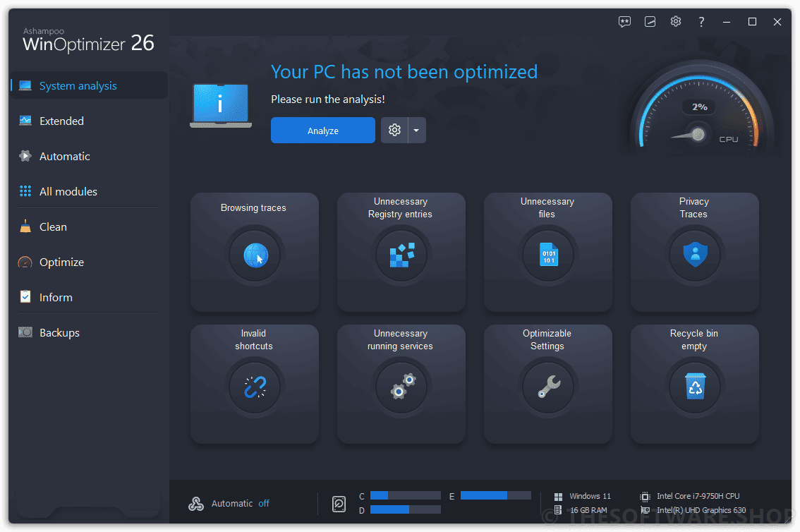Click Intel Core i7-9750H CPU text
This screenshot has width=800, height=532.
point(698,496)
